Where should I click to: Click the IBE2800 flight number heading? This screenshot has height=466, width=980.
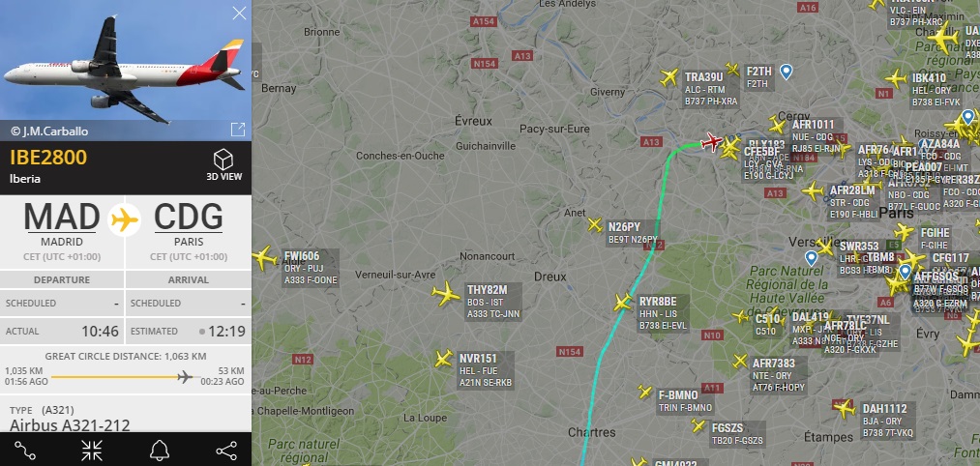click(x=48, y=157)
